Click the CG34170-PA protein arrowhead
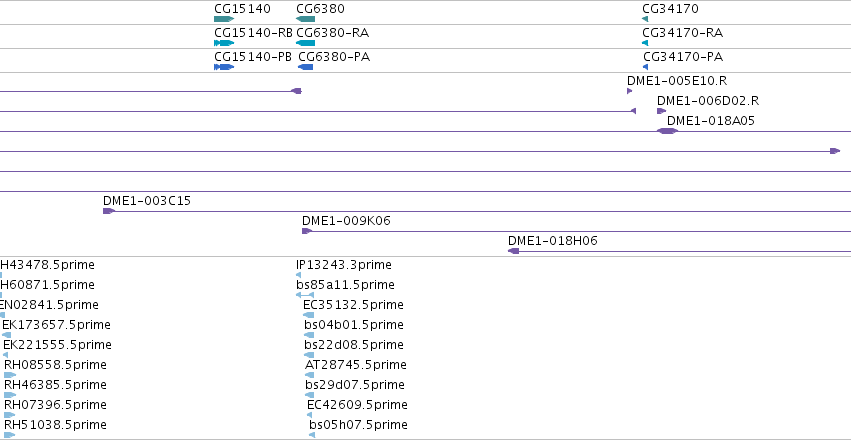Image resolution: width=851 pixels, height=440 pixels. coord(645,67)
